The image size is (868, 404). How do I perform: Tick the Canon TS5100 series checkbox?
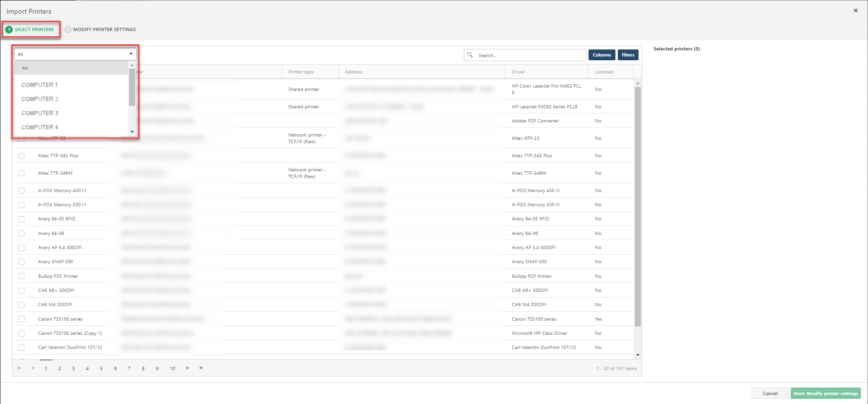pos(22,319)
